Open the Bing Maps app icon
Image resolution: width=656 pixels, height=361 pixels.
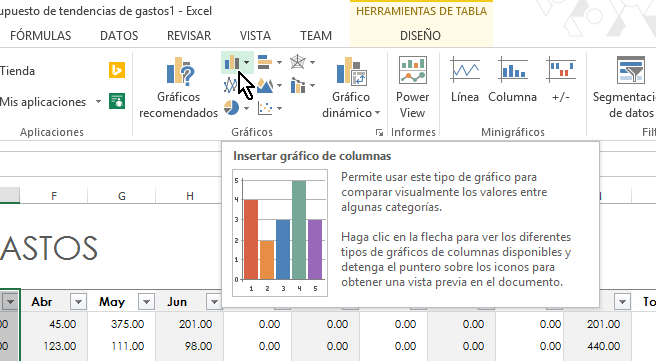117,70
